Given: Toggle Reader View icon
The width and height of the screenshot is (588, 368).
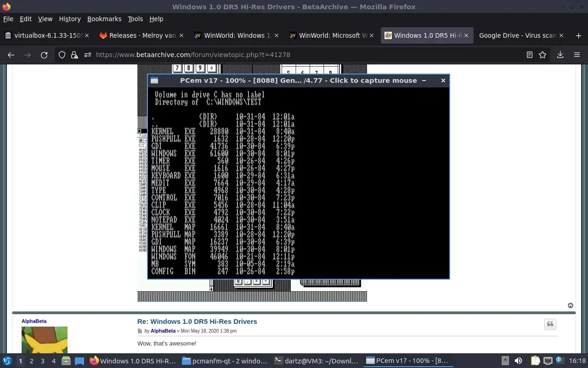Looking at the screenshot, I should tap(530, 55).
